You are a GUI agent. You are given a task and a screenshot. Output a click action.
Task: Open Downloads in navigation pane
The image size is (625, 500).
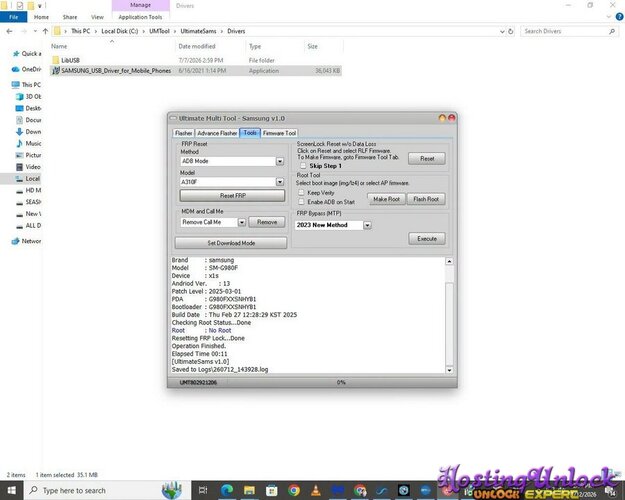pyautogui.click(x=29, y=132)
